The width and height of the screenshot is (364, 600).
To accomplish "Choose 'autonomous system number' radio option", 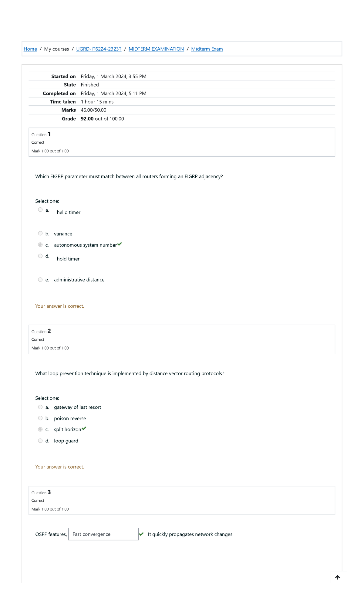I will (40, 245).
